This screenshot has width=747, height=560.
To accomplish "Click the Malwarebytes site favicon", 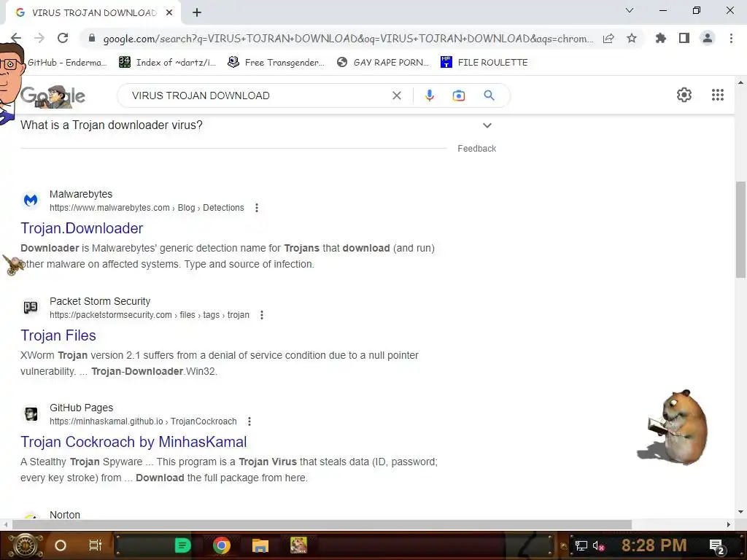I will tap(31, 201).
